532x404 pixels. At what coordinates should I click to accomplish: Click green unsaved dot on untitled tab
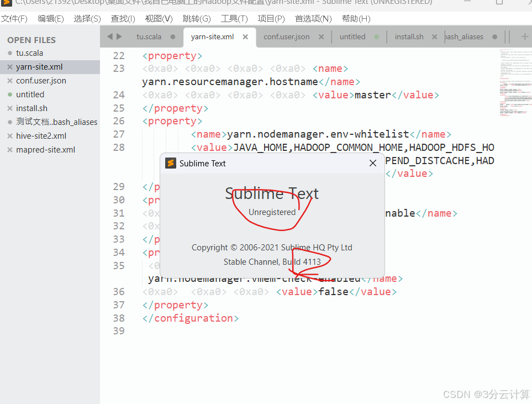pyautogui.click(x=376, y=36)
